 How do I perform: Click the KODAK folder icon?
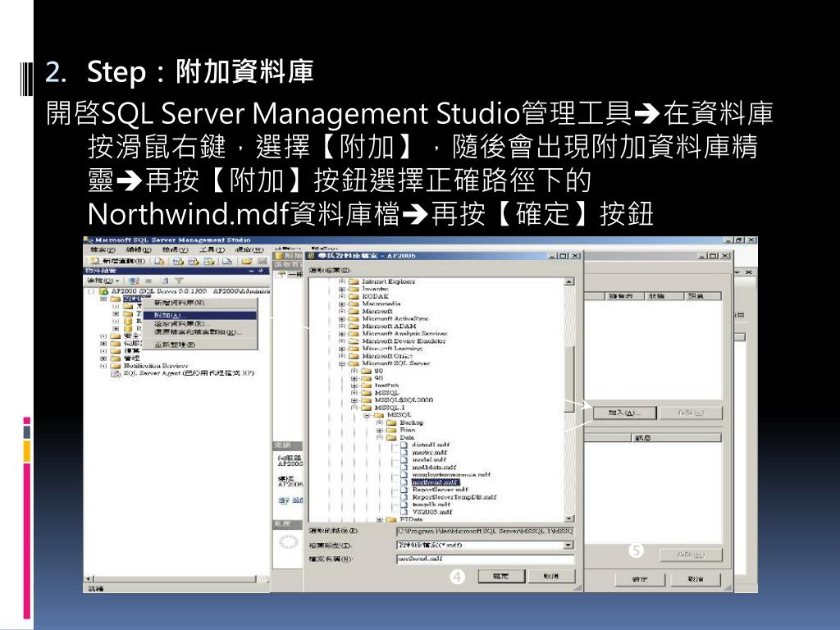pyautogui.click(x=354, y=296)
